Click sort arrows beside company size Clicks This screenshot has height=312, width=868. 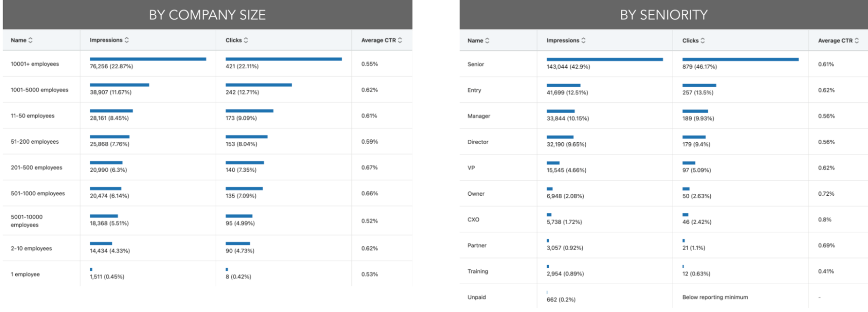[246, 40]
